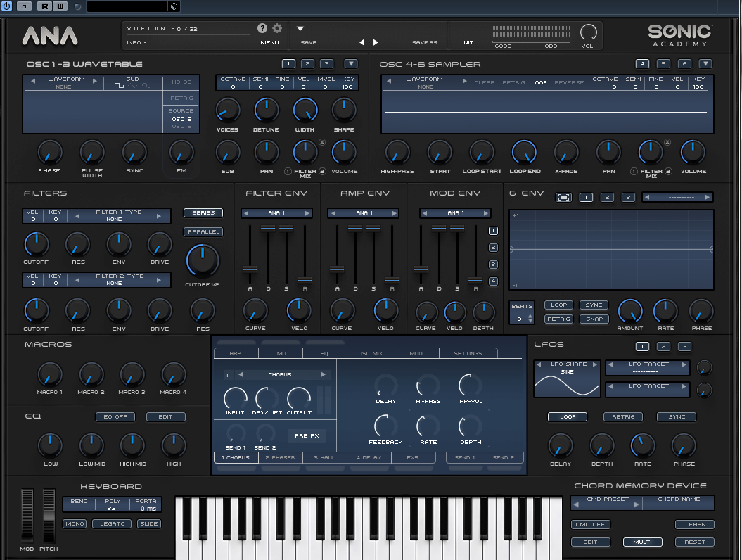Click the host Read automation R icon
The height and width of the screenshot is (560, 742).
coord(45,6)
